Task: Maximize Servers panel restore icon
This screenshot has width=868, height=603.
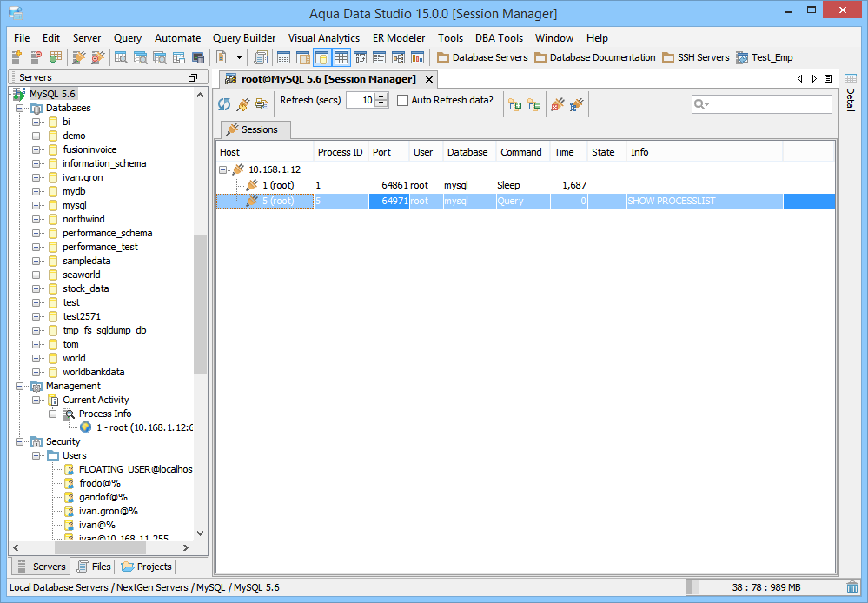Action: click(x=193, y=77)
